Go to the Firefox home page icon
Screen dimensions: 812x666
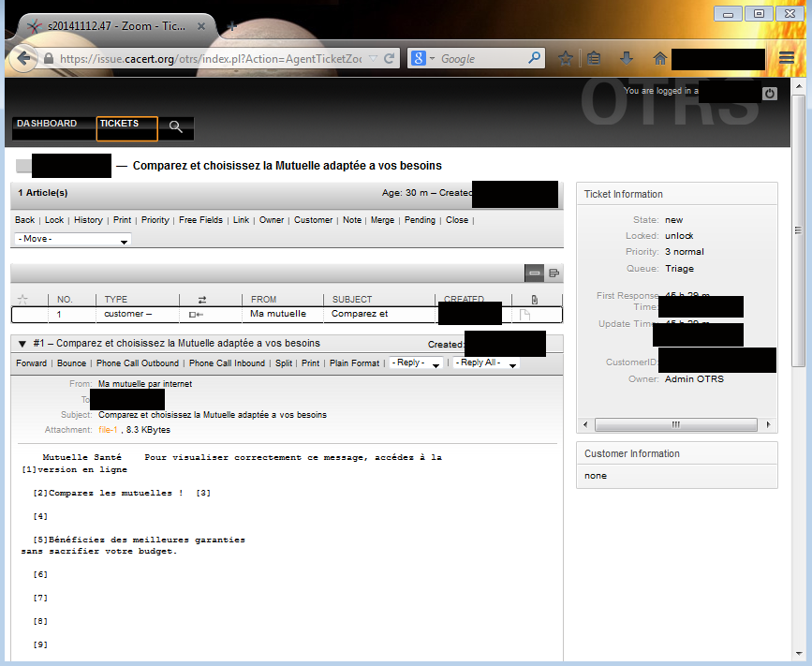click(x=659, y=58)
